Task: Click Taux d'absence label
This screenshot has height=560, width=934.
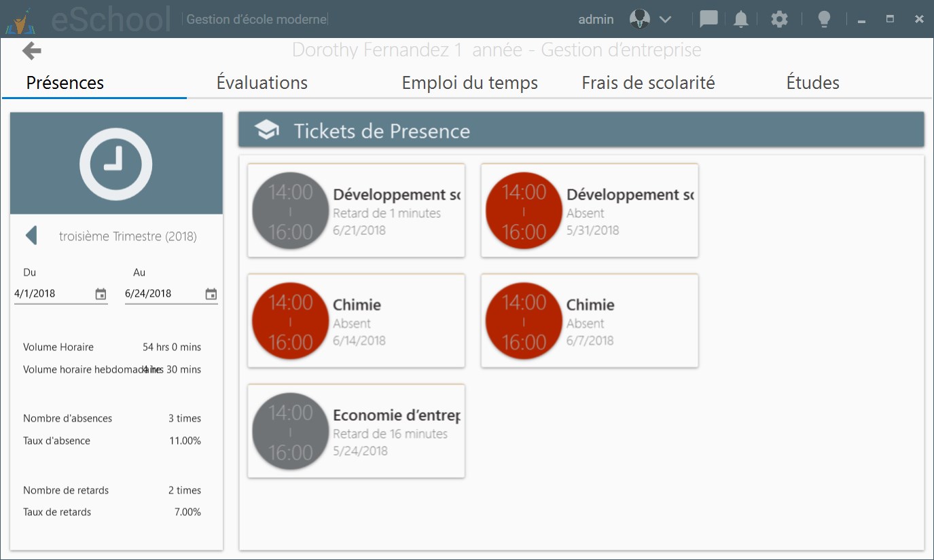Action: (56, 441)
